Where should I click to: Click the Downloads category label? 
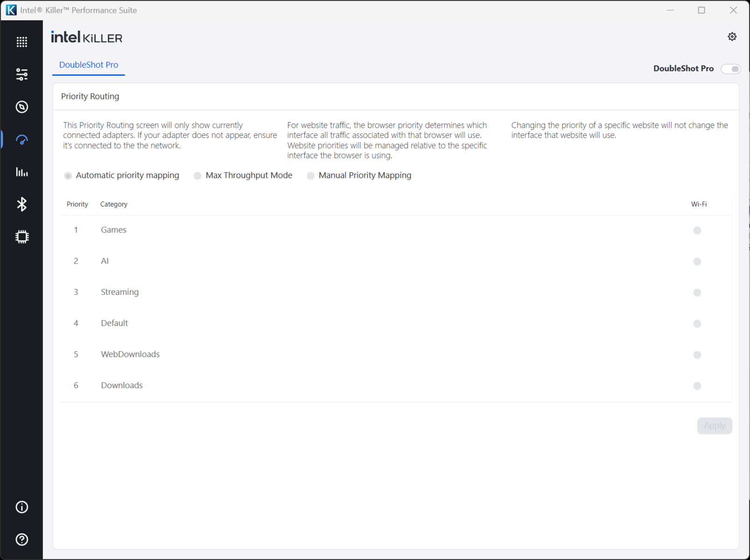[x=122, y=385]
